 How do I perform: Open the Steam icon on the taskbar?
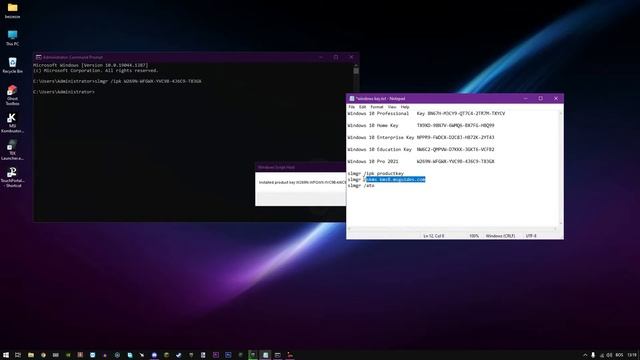click(x=178, y=355)
